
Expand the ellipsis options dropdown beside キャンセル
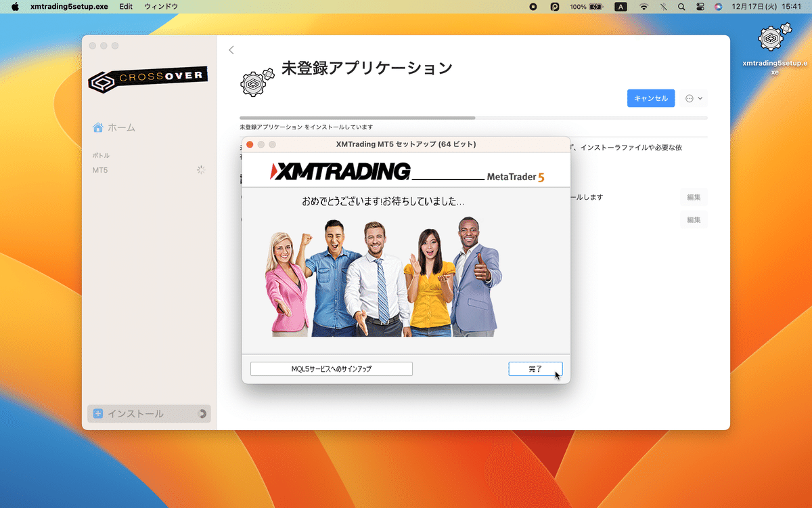(694, 98)
